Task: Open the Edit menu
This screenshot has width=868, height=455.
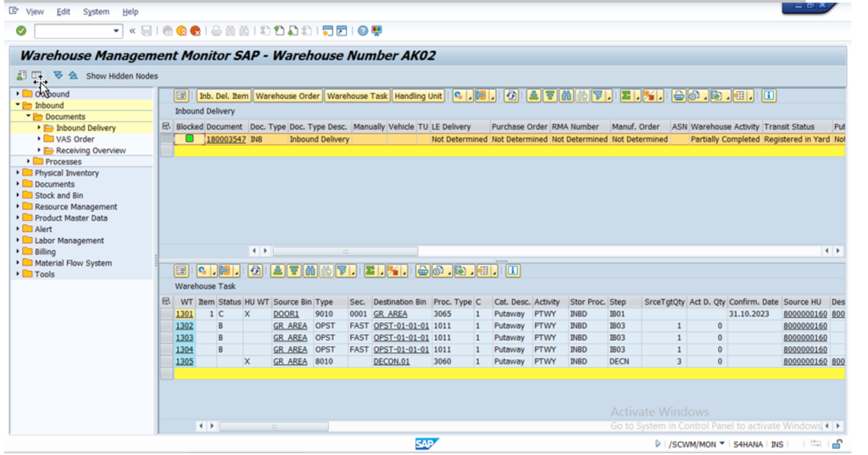Action: 63,12
